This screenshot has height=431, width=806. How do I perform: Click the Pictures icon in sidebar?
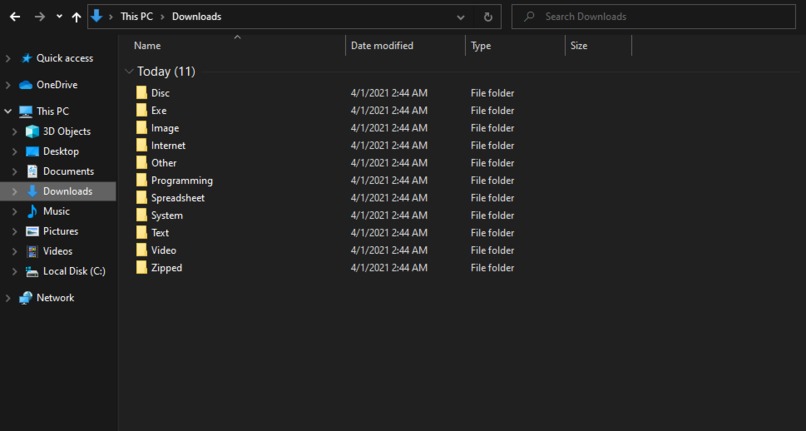(32, 231)
